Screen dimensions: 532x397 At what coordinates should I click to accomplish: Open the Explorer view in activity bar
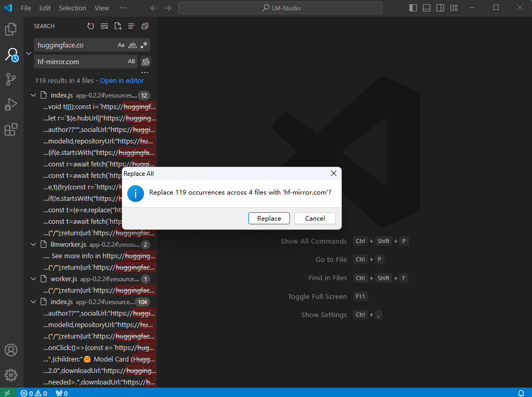coord(11,29)
